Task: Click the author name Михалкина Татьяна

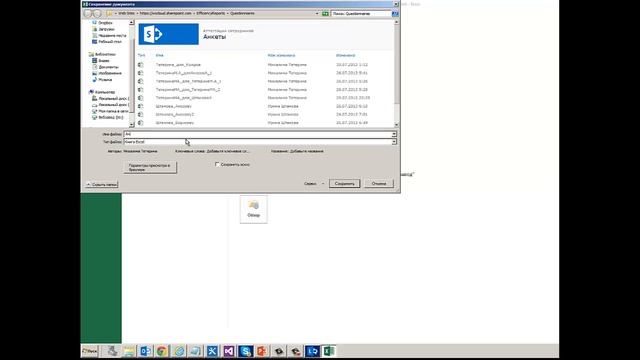Action: click(140, 151)
